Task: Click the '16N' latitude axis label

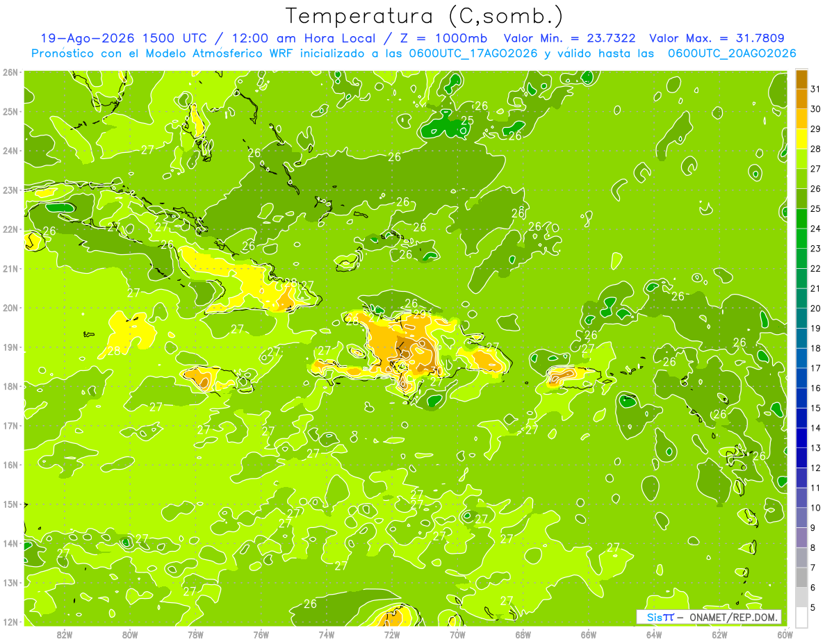Action: (10, 465)
